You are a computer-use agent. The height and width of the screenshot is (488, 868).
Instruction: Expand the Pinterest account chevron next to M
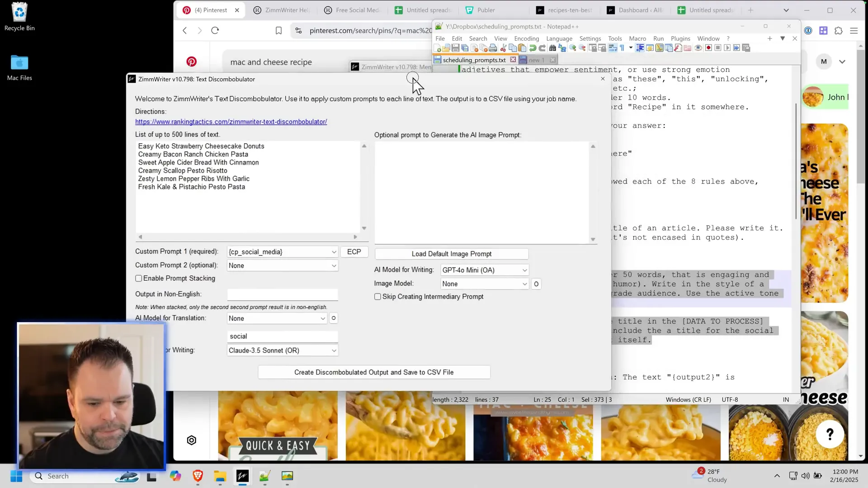click(842, 61)
